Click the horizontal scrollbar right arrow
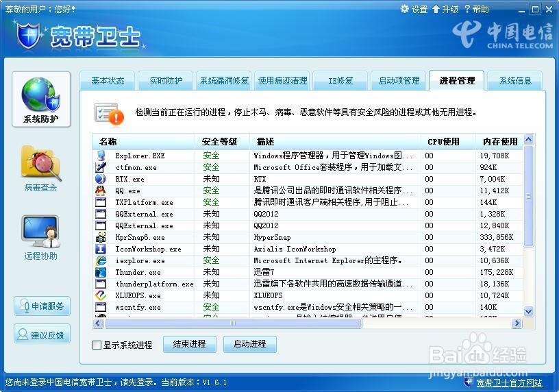This screenshot has width=559, height=392. coord(517,323)
